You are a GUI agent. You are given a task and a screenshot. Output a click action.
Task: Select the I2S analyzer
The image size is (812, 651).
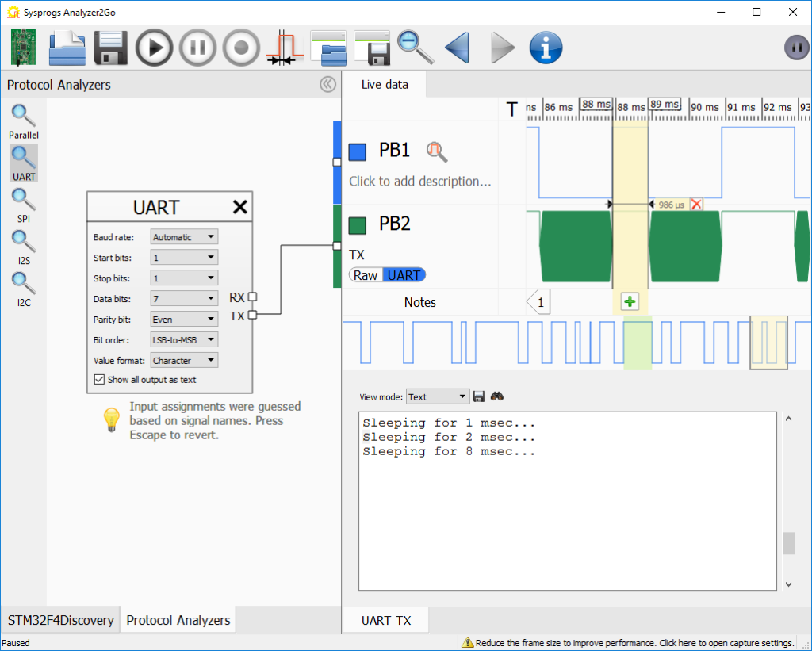pos(23,247)
